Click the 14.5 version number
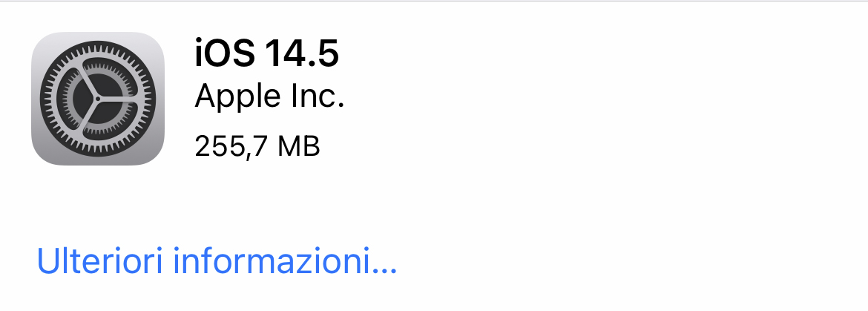868x311 pixels. [x=302, y=53]
